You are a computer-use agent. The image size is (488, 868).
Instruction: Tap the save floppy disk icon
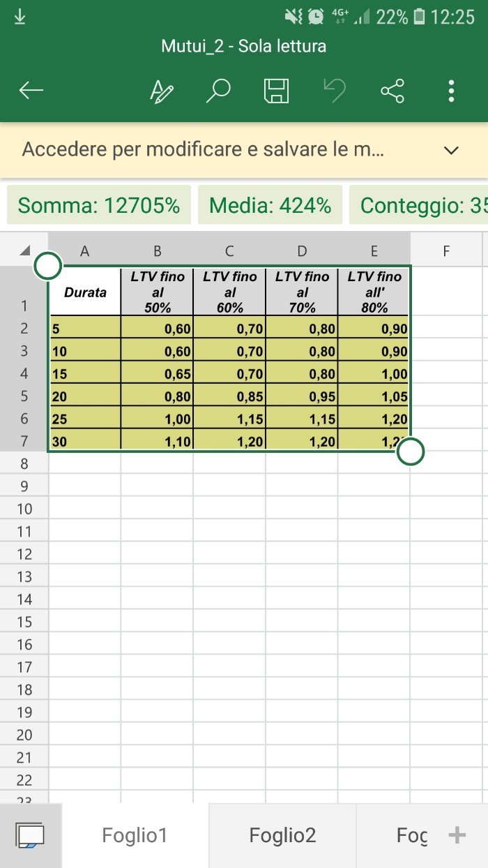(x=276, y=91)
